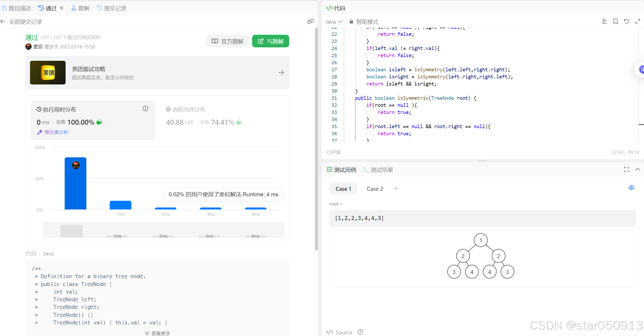Expand editor to fullscreen icon
The height and width of the screenshot is (336, 644).
tap(637, 22)
